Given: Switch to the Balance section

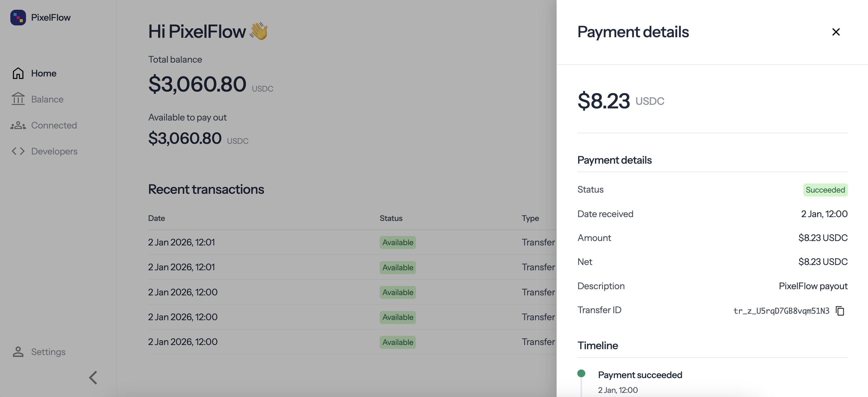Looking at the screenshot, I should [47, 99].
